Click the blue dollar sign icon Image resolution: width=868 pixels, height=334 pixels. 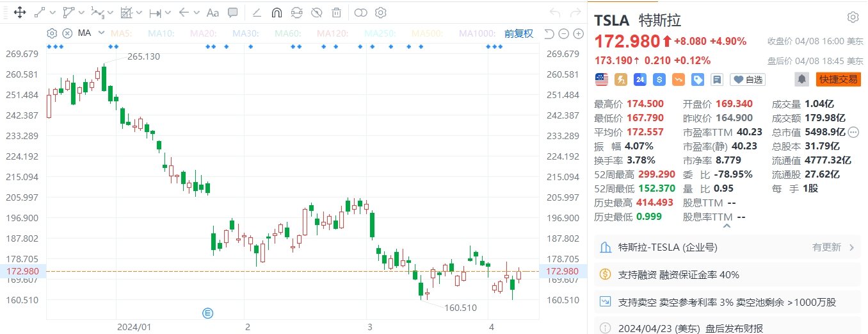coord(659,79)
